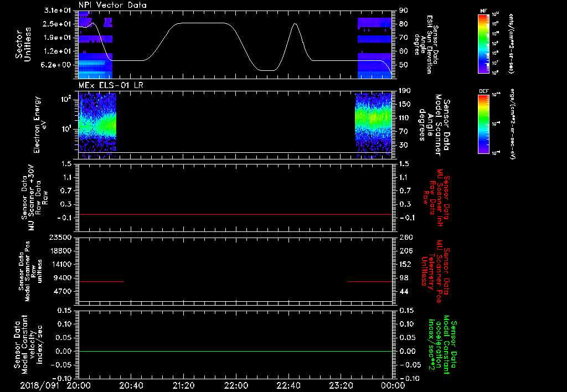Click the '9400' scanner position tick label

(62, 278)
